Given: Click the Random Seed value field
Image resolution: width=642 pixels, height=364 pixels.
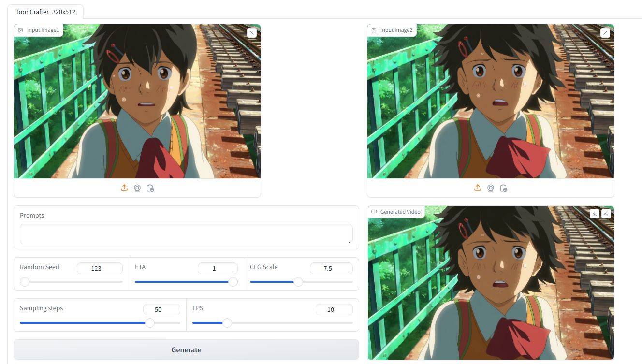Looking at the screenshot, I should (100, 268).
